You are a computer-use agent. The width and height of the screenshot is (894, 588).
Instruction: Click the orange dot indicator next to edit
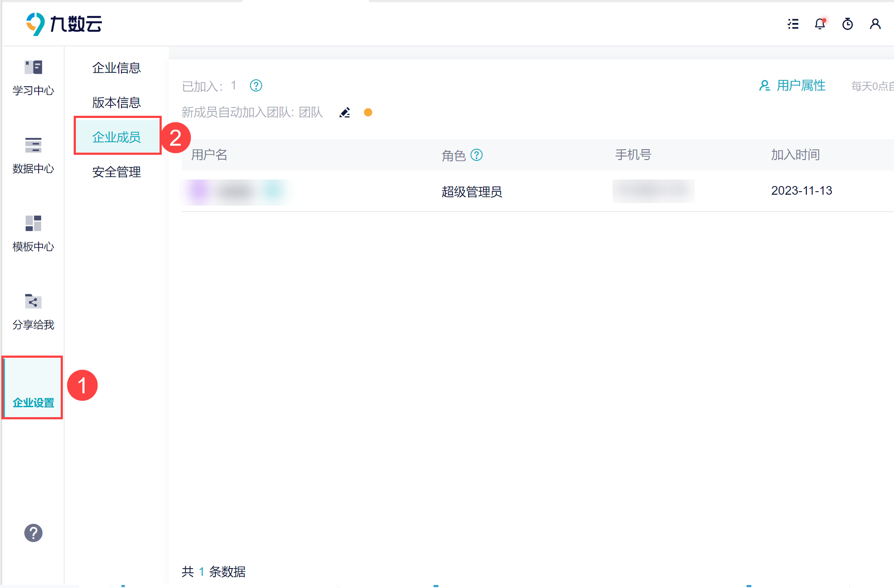(368, 113)
